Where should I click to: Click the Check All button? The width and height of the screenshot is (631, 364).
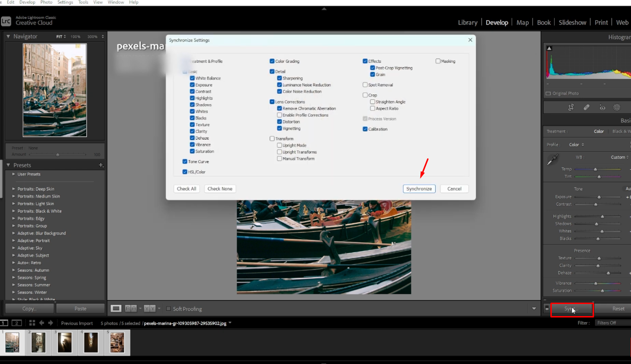(187, 188)
